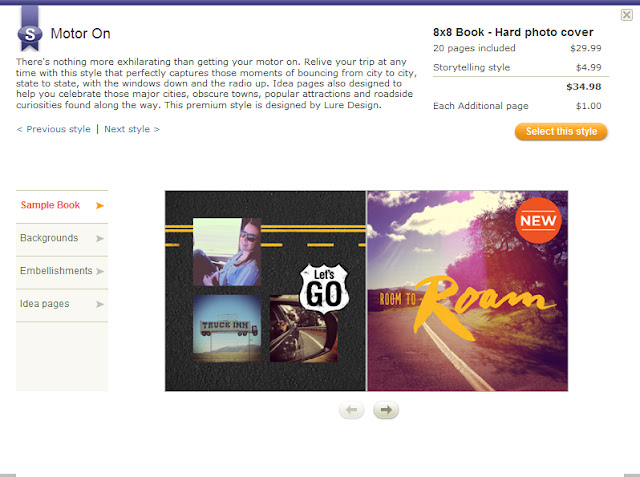Click the Truck Inn sign photo
This screenshot has height=477, width=640.
pyautogui.click(x=227, y=328)
